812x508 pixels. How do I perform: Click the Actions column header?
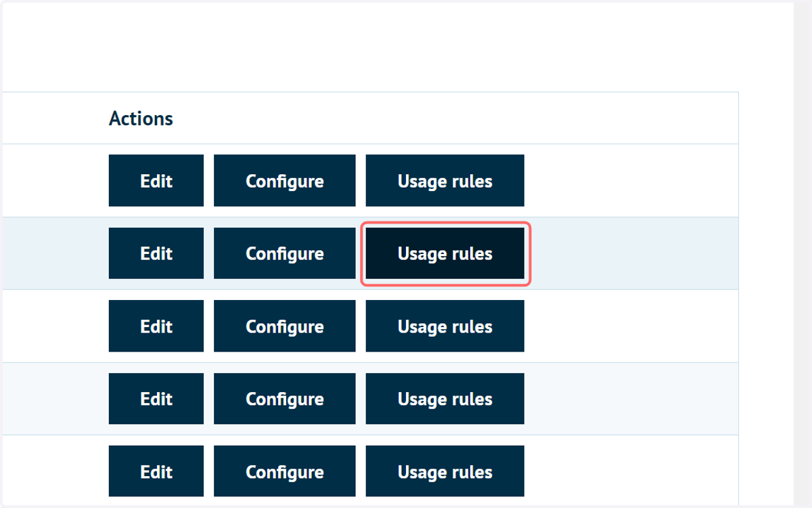(x=141, y=119)
